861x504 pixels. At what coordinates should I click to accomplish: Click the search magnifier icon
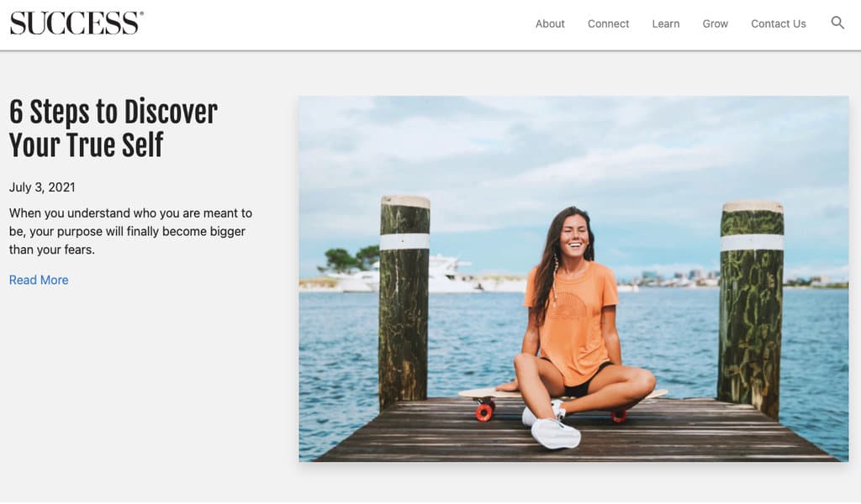(837, 23)
